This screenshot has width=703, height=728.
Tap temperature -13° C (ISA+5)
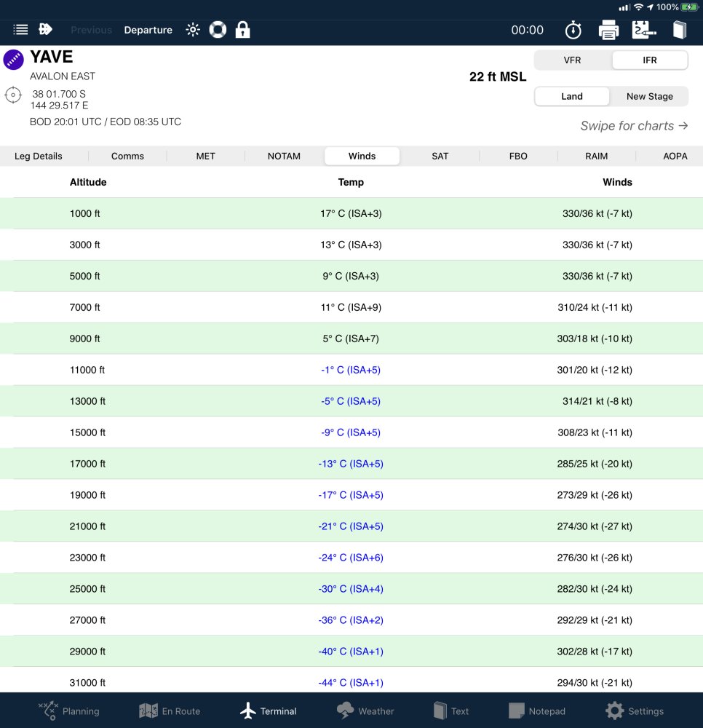tap(351, 464)
